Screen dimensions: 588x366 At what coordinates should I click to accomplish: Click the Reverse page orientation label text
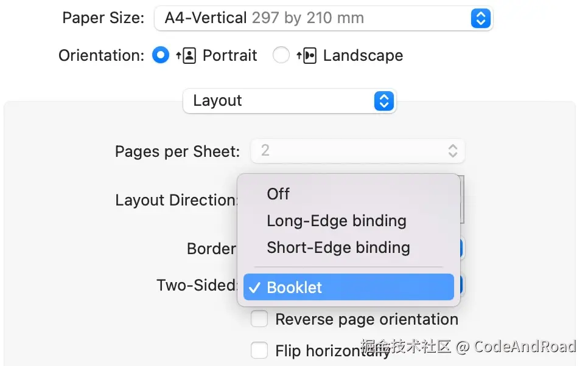coord(366,319)
